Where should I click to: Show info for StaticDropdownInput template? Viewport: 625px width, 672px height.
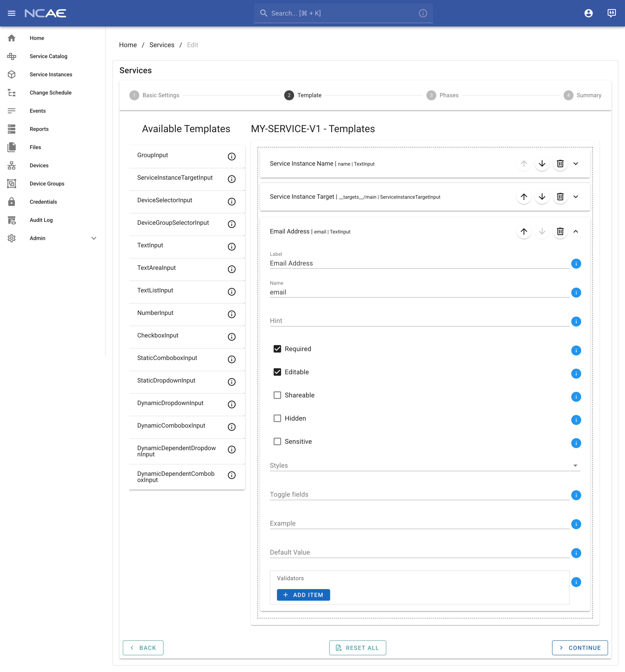tap(232, 382)
